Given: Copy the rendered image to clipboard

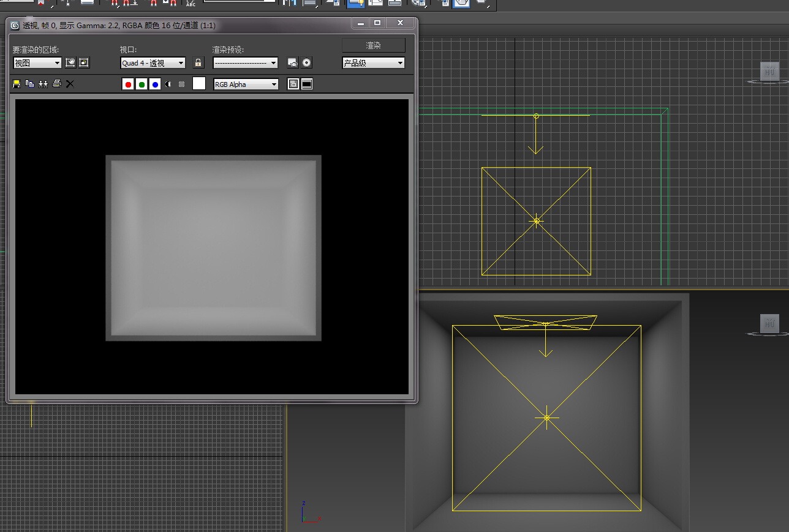Looking at the screenshot, I should (x=29, y=84).
